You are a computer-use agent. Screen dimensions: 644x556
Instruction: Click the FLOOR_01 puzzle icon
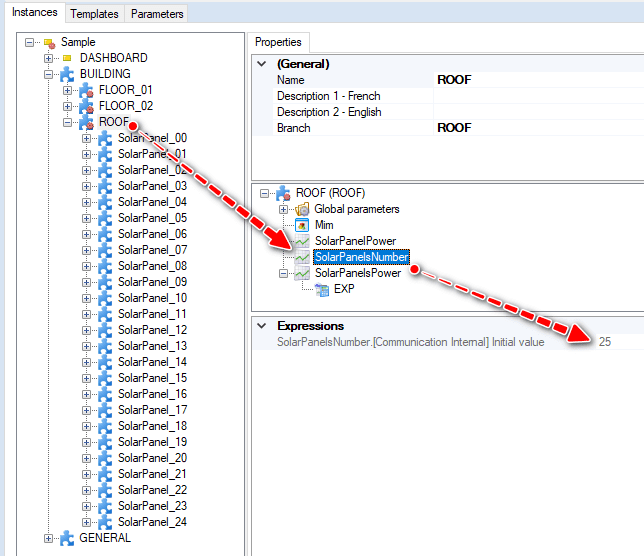(x=86, y=90)
